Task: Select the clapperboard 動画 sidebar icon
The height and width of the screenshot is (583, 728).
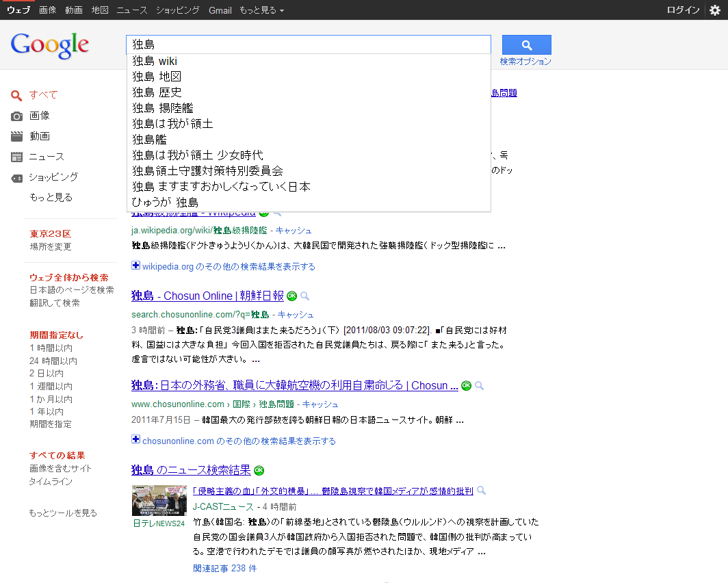Action: [16, 136]
